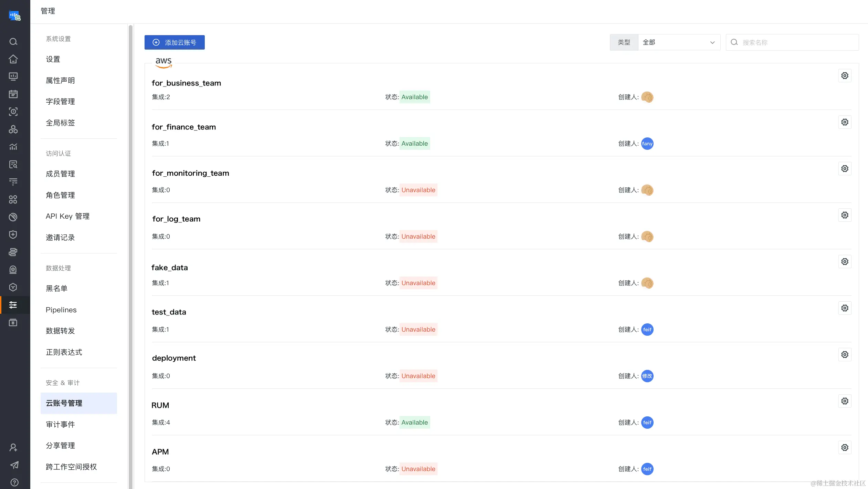Click the dropdown chevron next to 全部

click(x=712, y=43)
